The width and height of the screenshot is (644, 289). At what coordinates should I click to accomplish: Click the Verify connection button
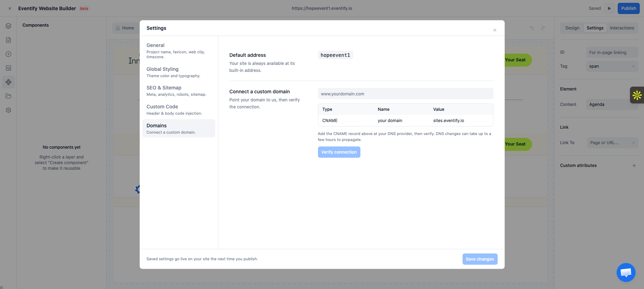click(x=339, y=152)
